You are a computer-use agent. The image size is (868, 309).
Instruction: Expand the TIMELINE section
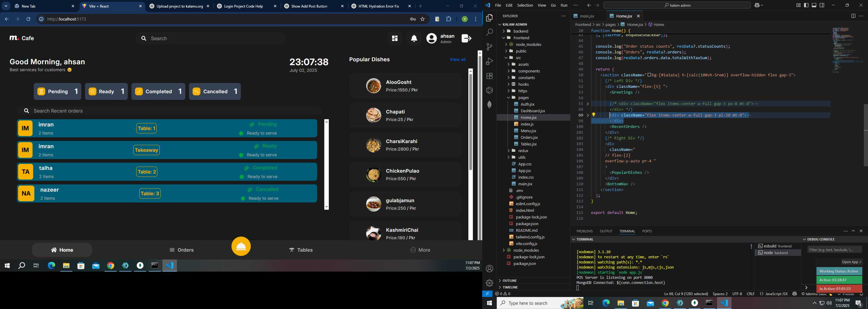tap(510, 287)
